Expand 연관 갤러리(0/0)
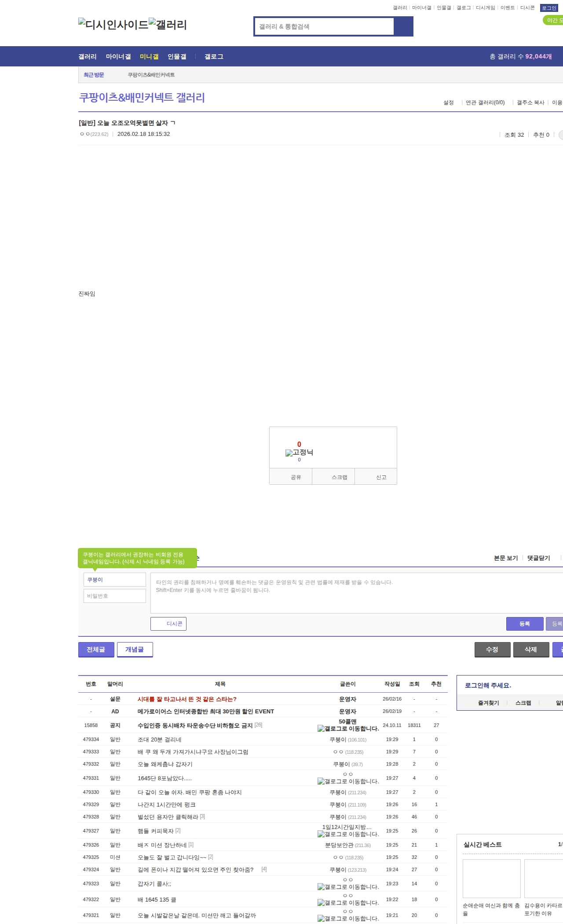 (485, 102)
